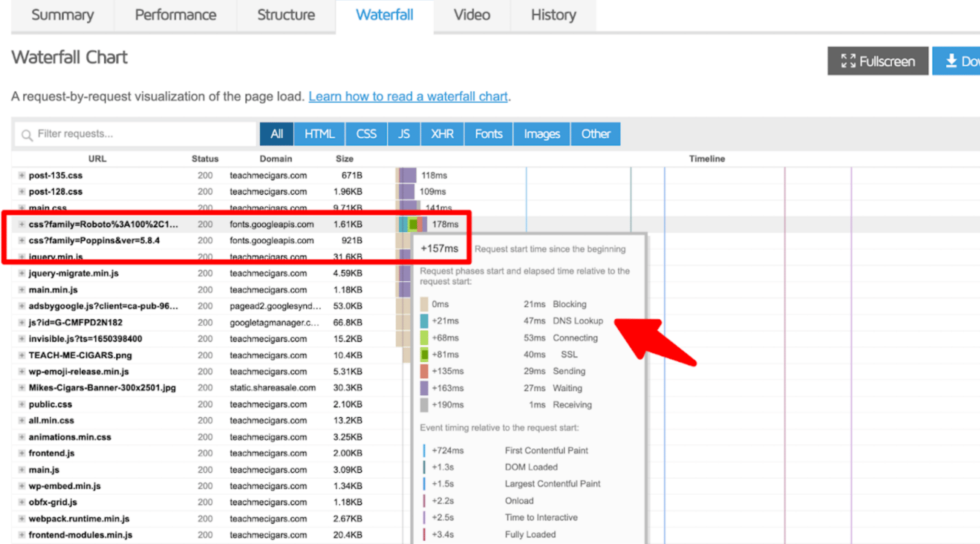
Task: Expand the webpack.runtime.min.js row
Action: coord(22,519)
